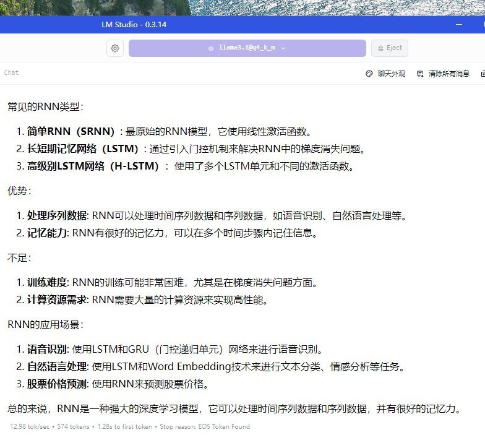Click heading 优势
485x448 pixels.
[19, 191]
